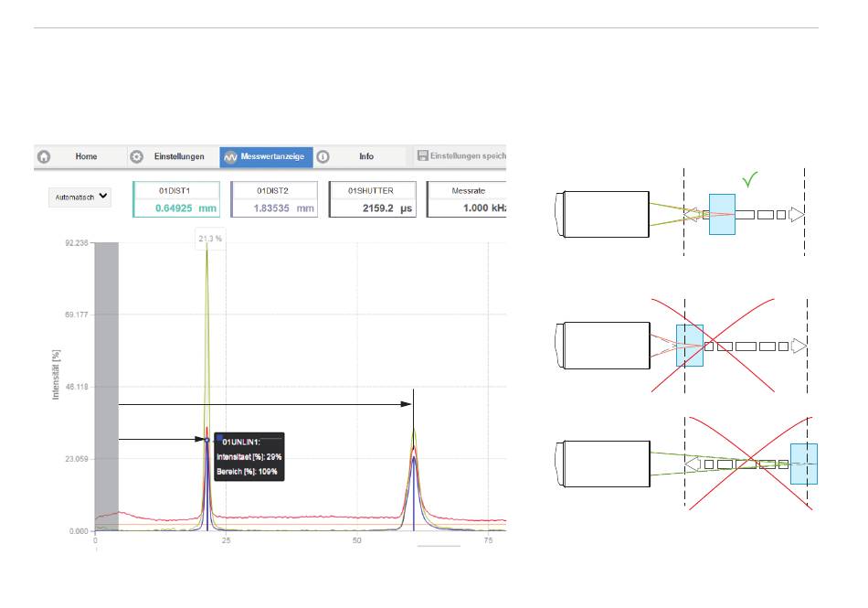
Task: Click the blue square in the 01UNLIN1 tooltip
Action: click(x=220, y=440)
